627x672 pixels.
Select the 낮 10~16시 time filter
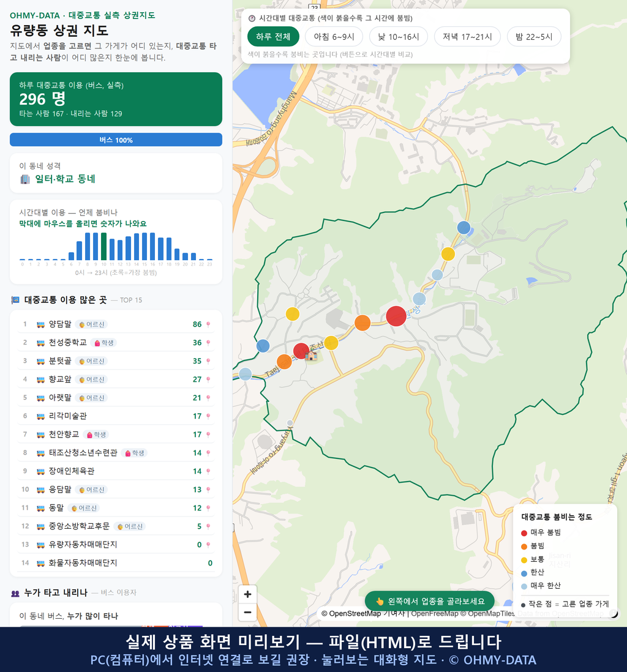399,37
